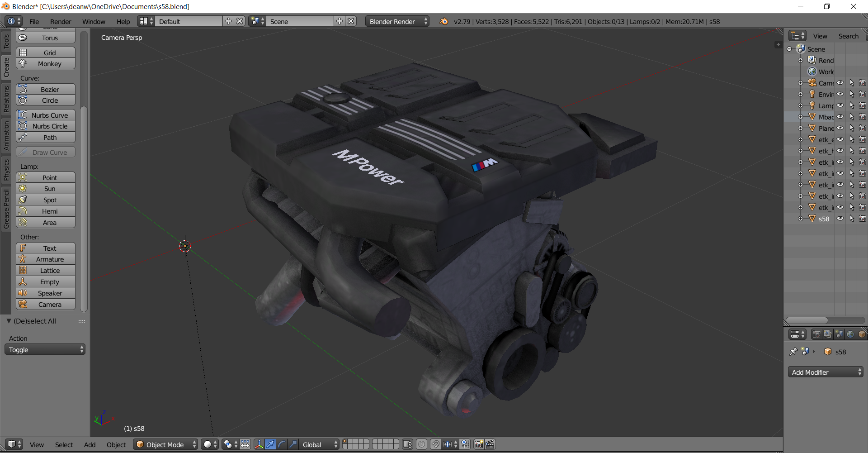Image resolution: width=868 pixels, height=453 pixels.
Task: Delete the current Scene with X button
Action: (x=351, y=21)
